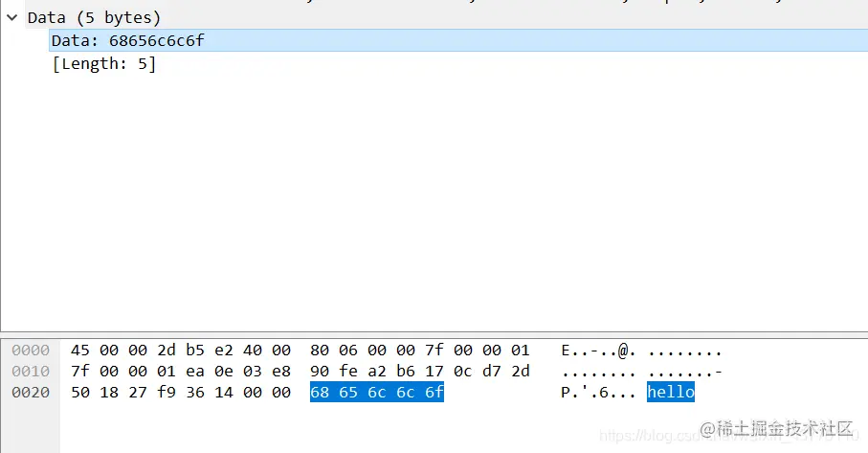Click ASCII text E..-..@. in row 0000
The height and width of the screenshot is (453, 868).
pos(598,351)
